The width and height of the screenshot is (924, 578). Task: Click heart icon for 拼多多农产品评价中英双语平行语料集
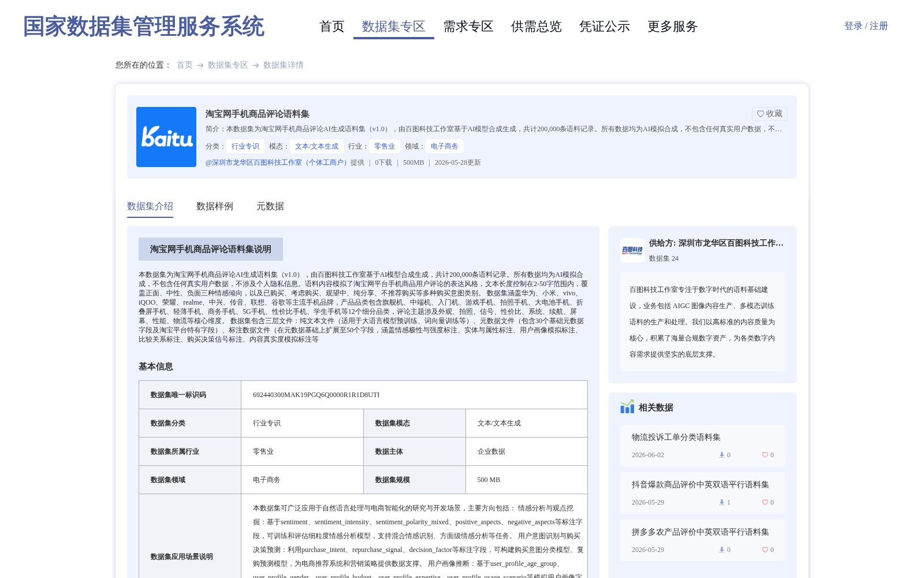(x=765, y=550)
